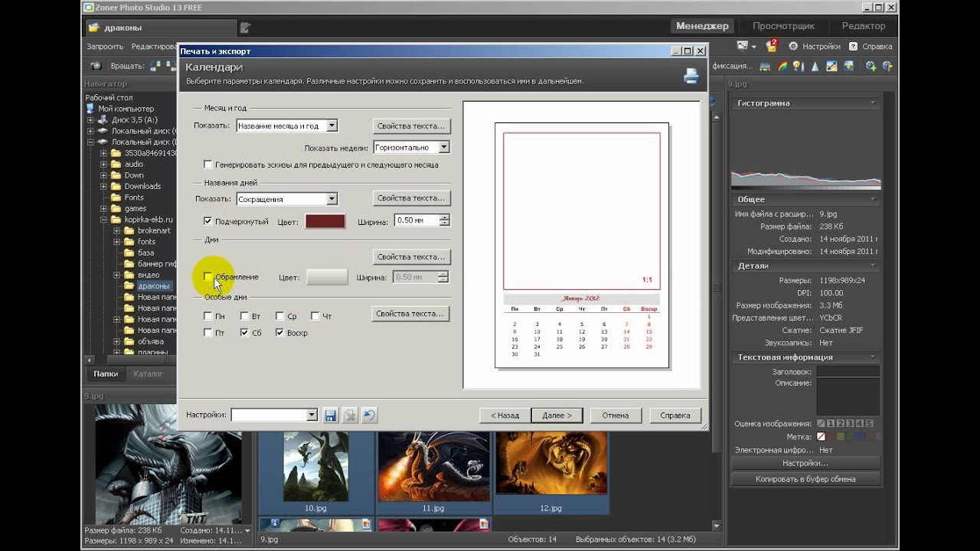This screenshot has height=551, width=980.
Task: Open the Настройки gear in the top toolbar
Action: [815, 46]
